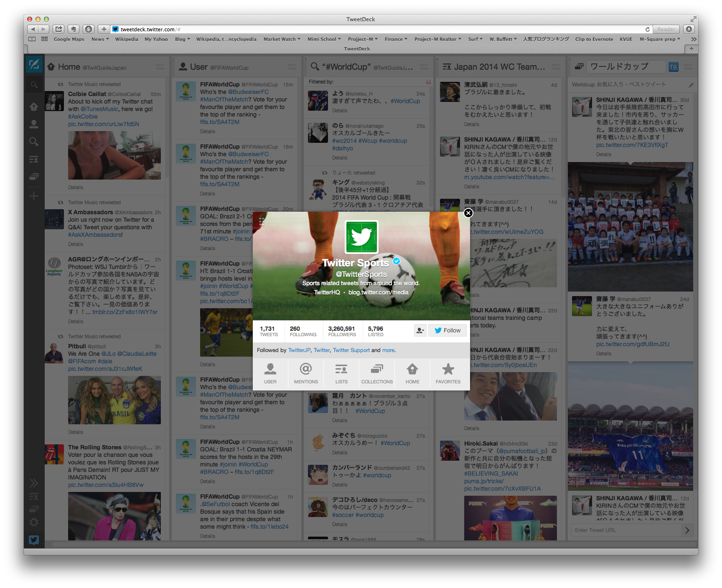Screen dimensions: 722x588
Task: Open FAVORITES tab in profile popup
Action: click(448, 373)
